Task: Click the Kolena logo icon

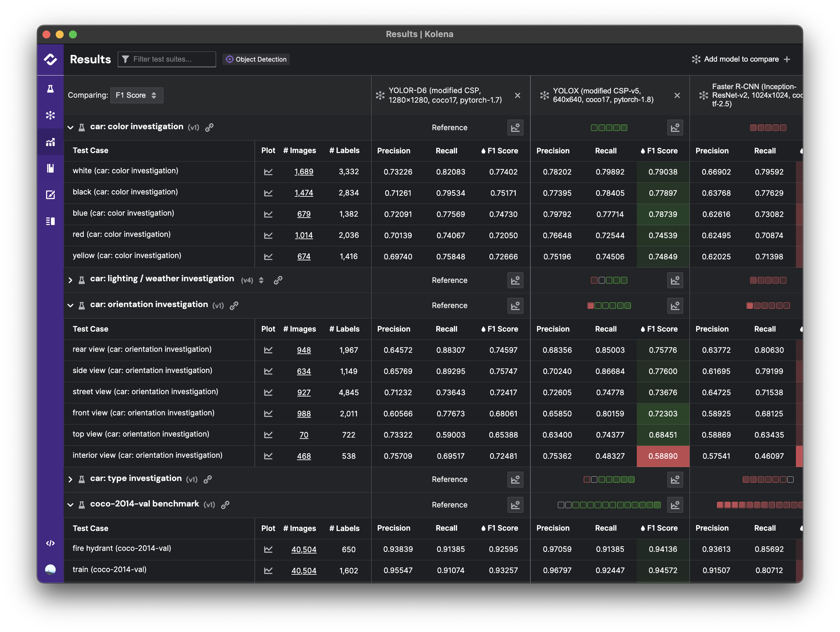Action: pyautogui.click(x=50, y=60)
